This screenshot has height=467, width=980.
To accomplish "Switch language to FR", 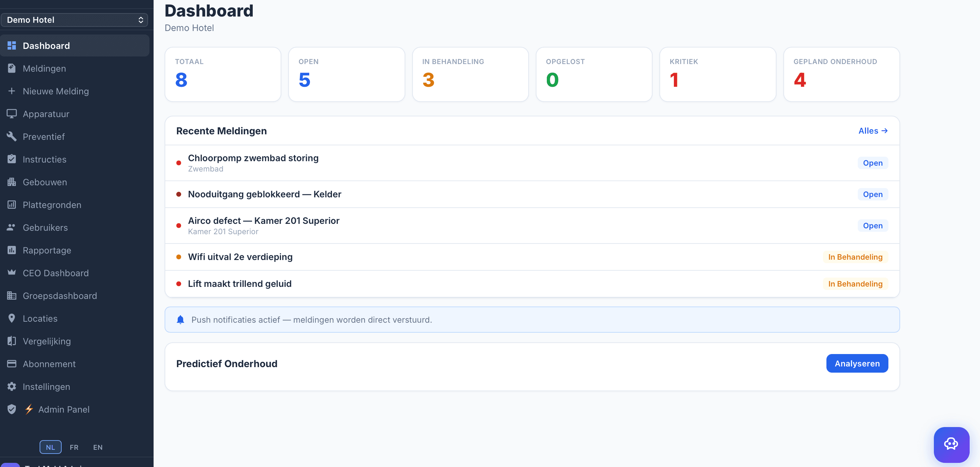I will point(74,447).
